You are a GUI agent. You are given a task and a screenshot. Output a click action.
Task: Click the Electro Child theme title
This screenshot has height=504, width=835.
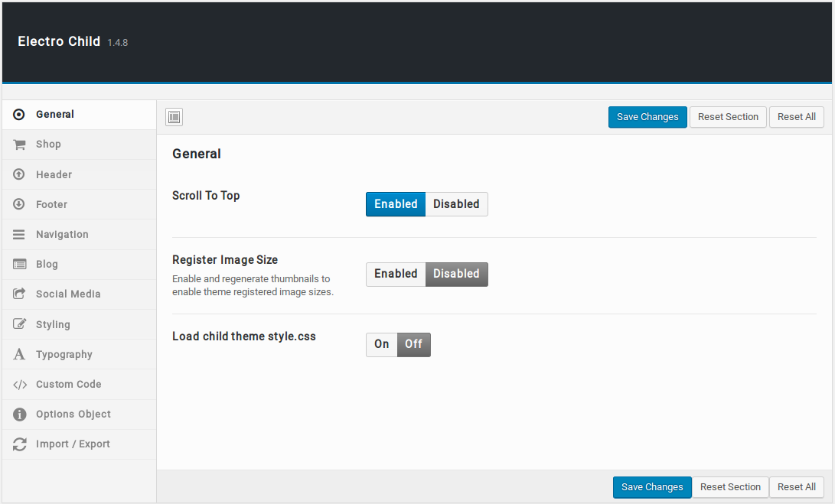[59, 41]
